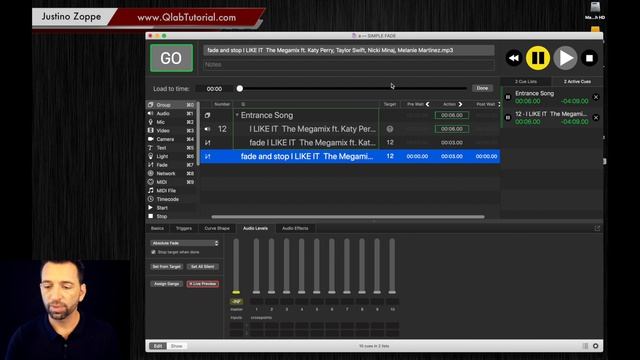This screenshot has width=640, height=360.
Task: Pause Entrance Song in Active Cues
Action: point(508,97)
